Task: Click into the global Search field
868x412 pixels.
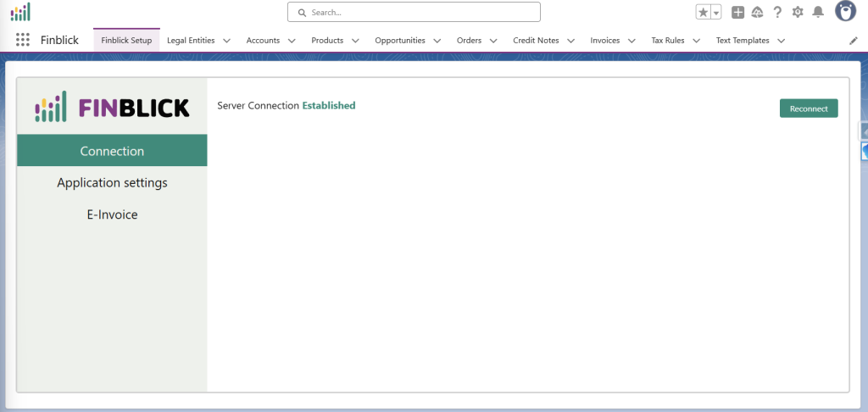Action: pyautogui.click(x=414, y=12)
